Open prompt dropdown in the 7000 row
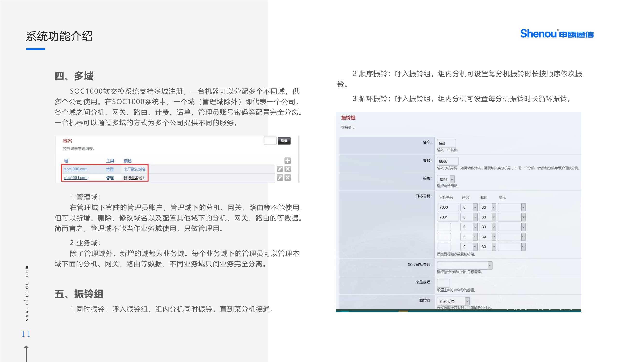Viewport: 644px width, 362px height. click(511, 207)
